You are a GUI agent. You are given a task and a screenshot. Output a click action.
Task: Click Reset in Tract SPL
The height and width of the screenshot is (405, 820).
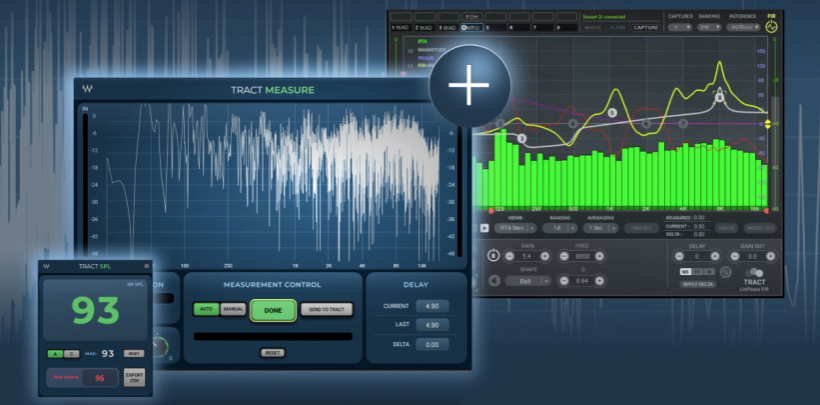(134, 354)
